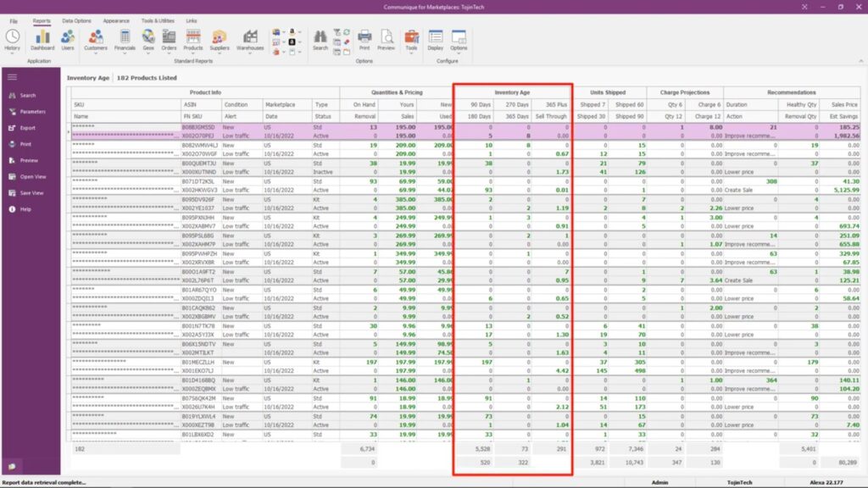Click the Financials report icon

[x=125, y=36]
